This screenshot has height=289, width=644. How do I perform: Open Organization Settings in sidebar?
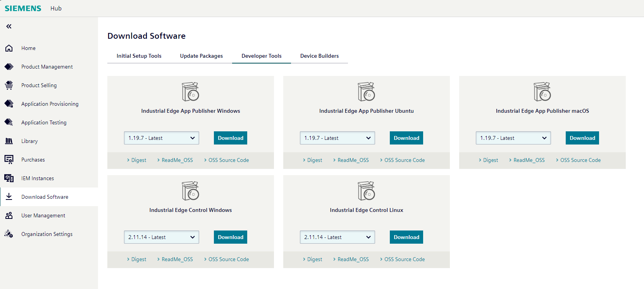tap(49, 234)
